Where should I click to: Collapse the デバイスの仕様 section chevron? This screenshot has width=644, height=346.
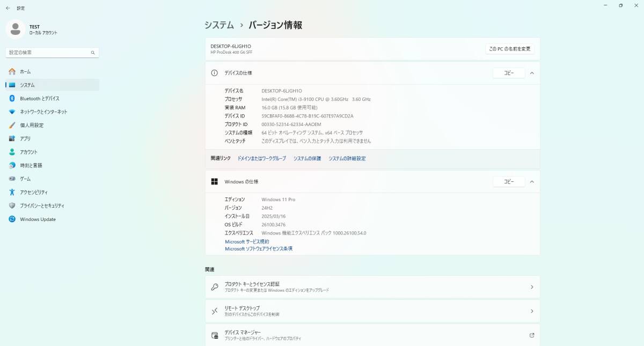click(532, 73)
